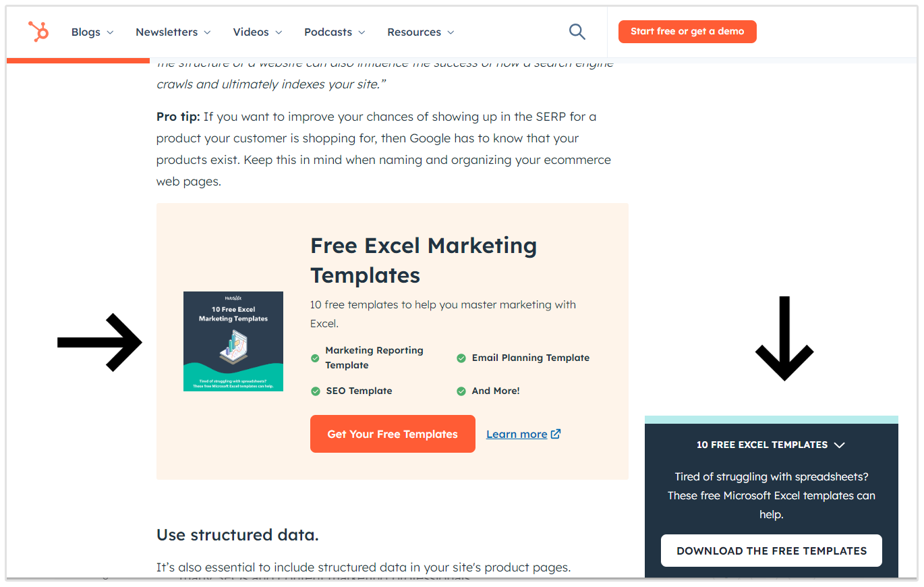The width and height of the screenshot is (924, 587).
Task: Click the black downward-pointing arrow
Action: tap(784, 338)
